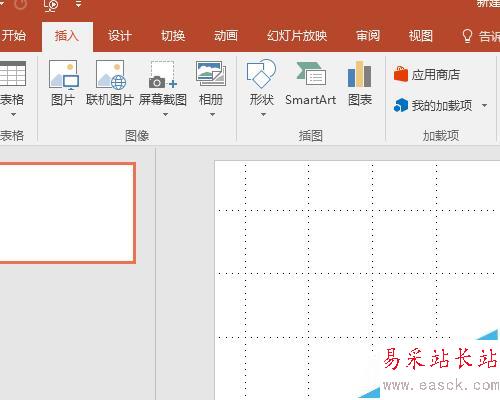Screen dimensions: 500x400
Task: Start slideshow from quick access toolbar
Action: click(x=51, y=5)
